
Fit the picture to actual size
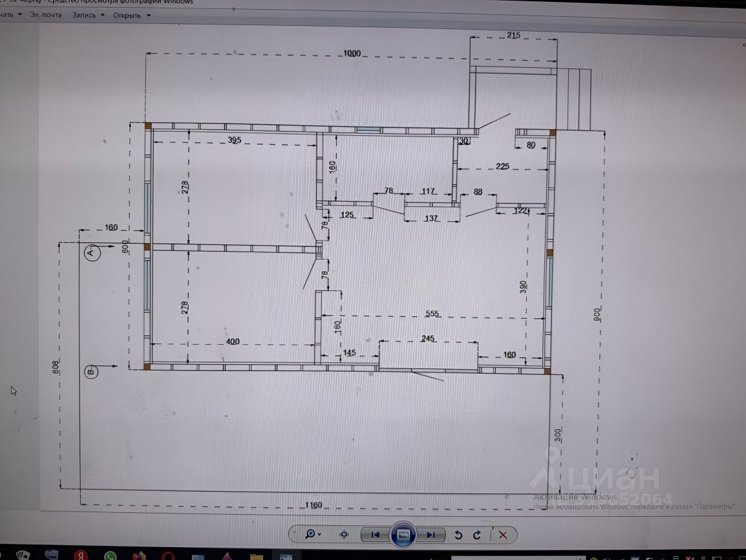(x=343, y=534)
